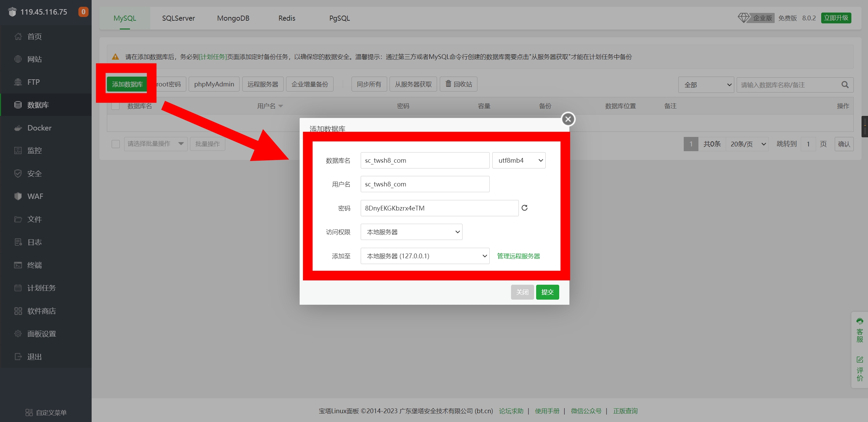Click the green submit button in dialog
Viewport: 868px width, 422px height.
click(547, 292)
